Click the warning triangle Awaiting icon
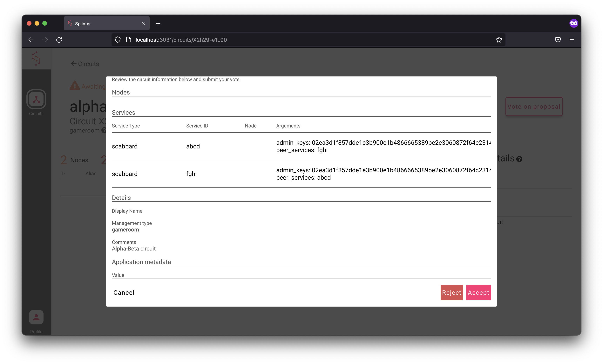This screenshot has width=603, height=364. click(75, 86)
